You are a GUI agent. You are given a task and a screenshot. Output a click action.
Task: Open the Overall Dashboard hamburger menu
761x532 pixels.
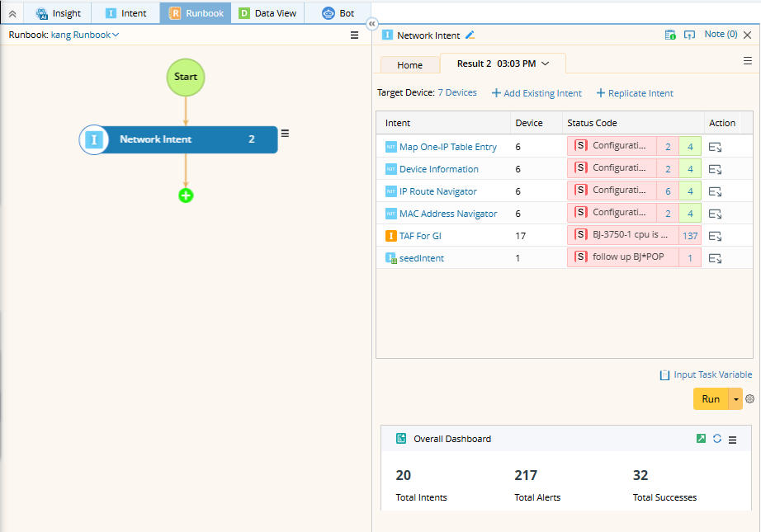coord(732,440)
